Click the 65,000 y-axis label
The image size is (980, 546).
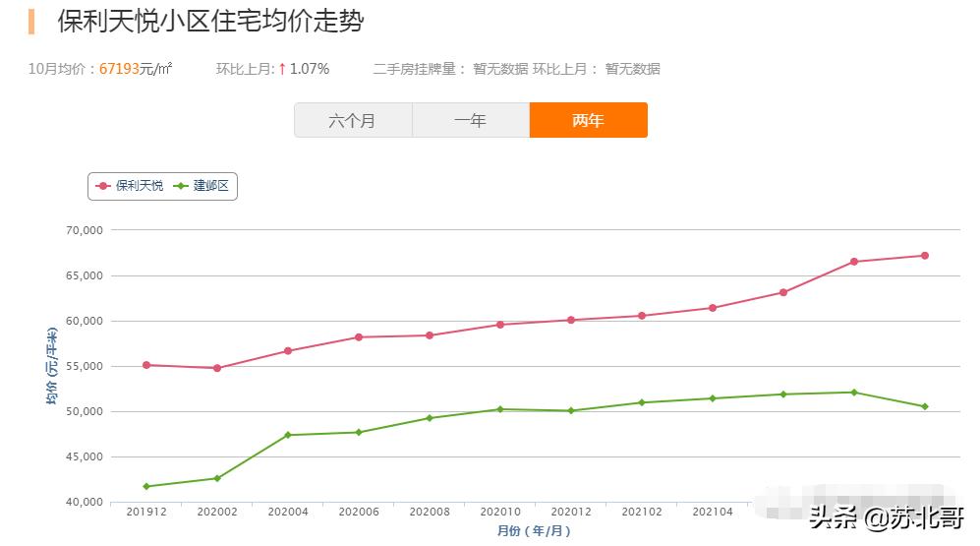tap(85, 275)
